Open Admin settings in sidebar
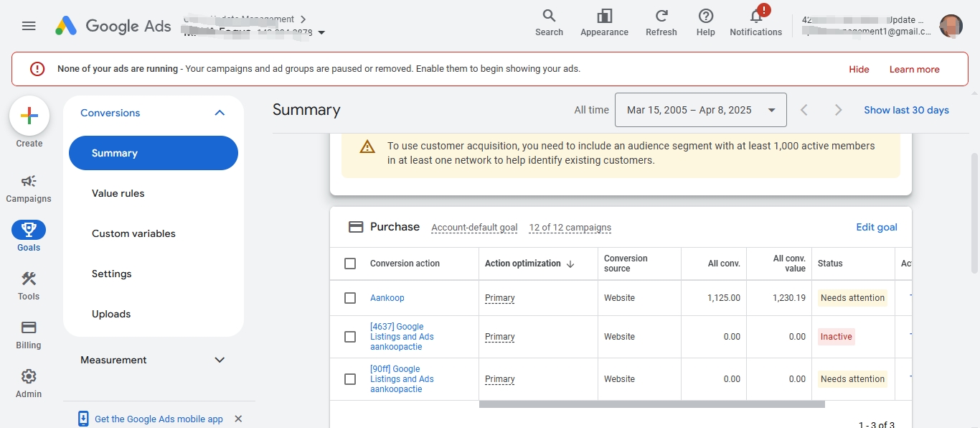The image size is (980, 428). tap(29, 383)
